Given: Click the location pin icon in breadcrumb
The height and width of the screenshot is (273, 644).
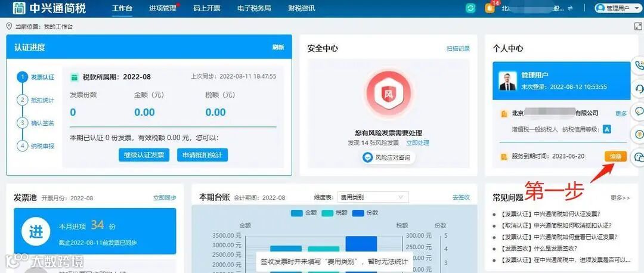Looking at the screenshot, I should pyautogui.click(x=9, y=26).
